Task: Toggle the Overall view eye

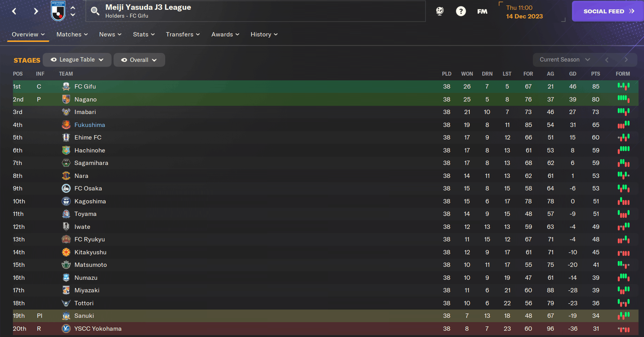Action: tap(124, 60)
